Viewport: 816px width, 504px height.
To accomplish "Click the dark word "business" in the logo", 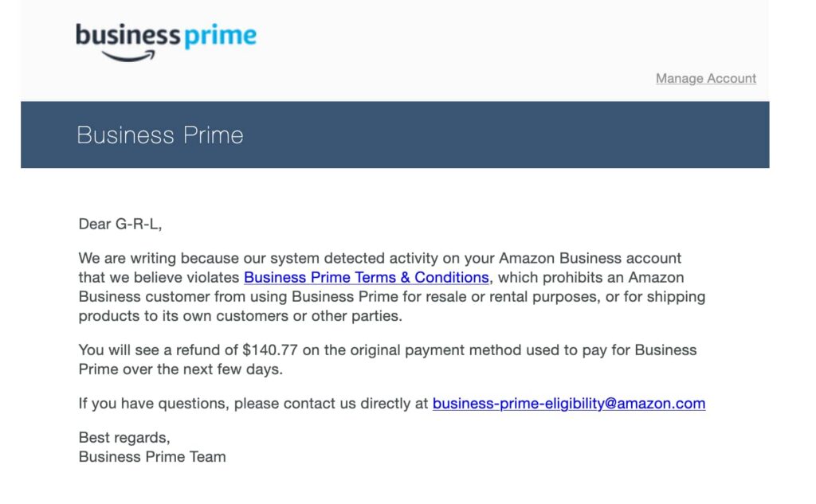I will tap(127, 36).
